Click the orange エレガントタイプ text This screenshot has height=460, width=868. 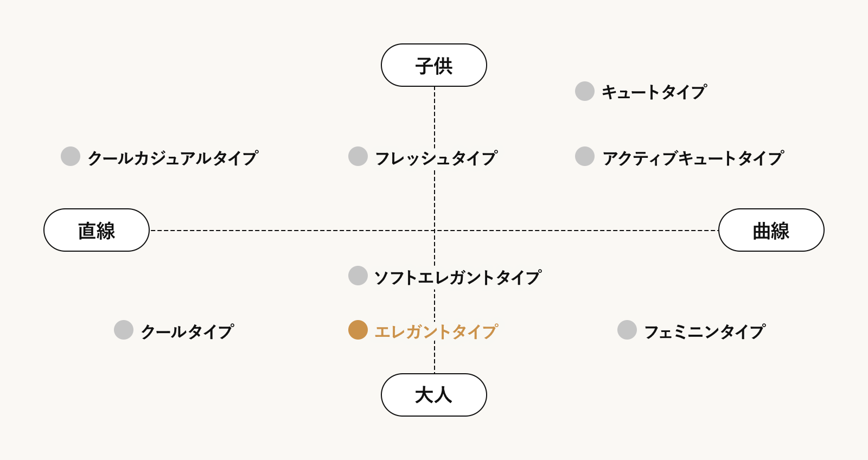click(x=436, y=331)
